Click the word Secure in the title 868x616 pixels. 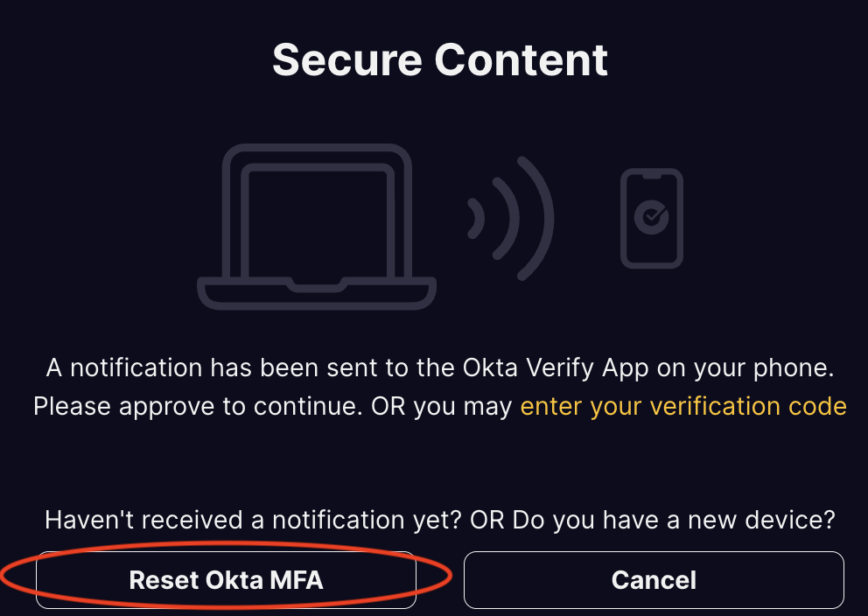346,59
